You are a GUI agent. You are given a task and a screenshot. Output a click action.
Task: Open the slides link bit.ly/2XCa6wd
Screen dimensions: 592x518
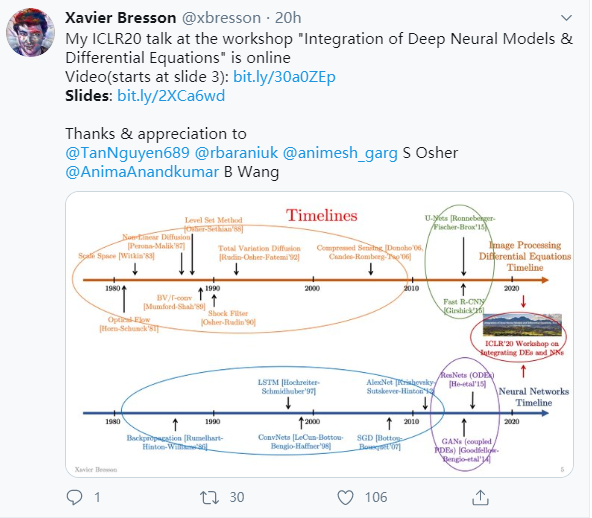click(x=171, y=96)
